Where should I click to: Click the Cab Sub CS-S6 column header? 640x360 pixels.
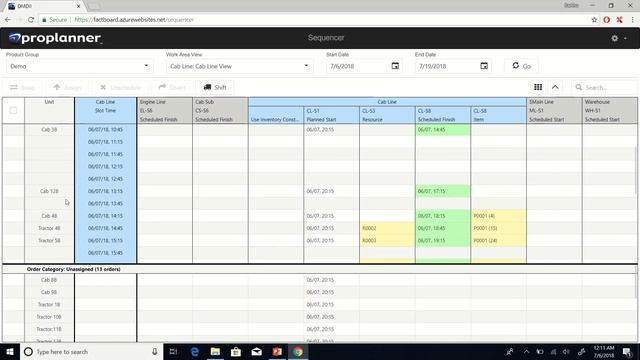tap(220, 110)
